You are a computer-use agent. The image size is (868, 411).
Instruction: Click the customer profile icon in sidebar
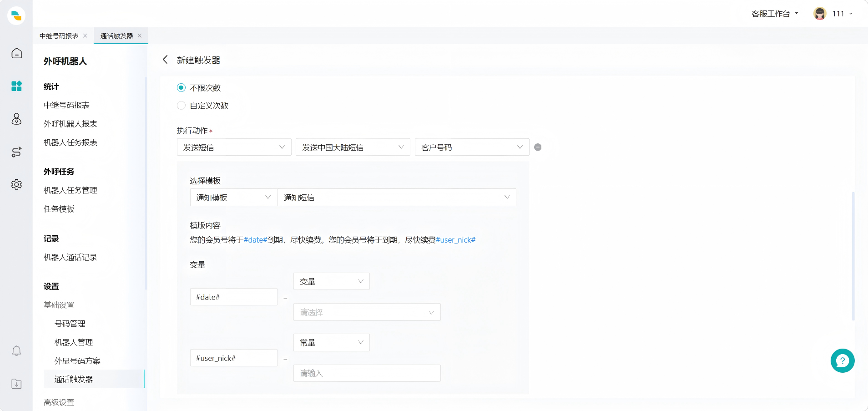[16, 119]
